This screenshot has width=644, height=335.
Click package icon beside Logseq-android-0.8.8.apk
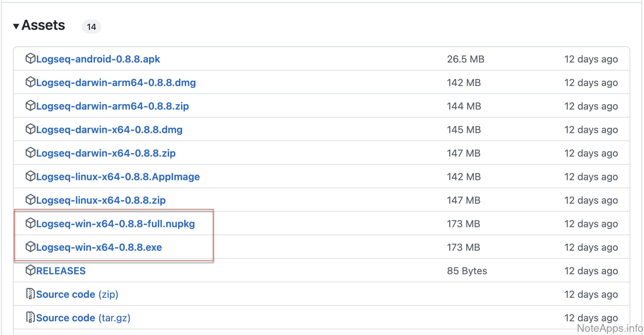coord(31,58)
